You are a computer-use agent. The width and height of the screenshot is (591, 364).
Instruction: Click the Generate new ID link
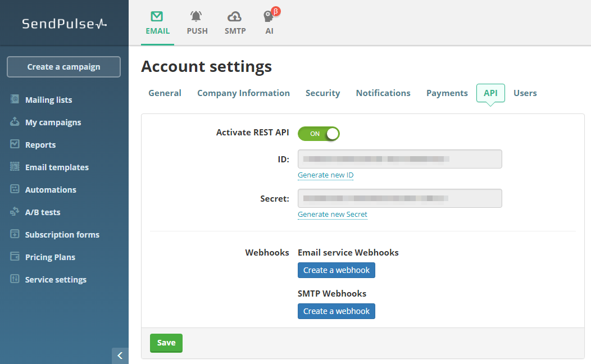tap(325, 175)
